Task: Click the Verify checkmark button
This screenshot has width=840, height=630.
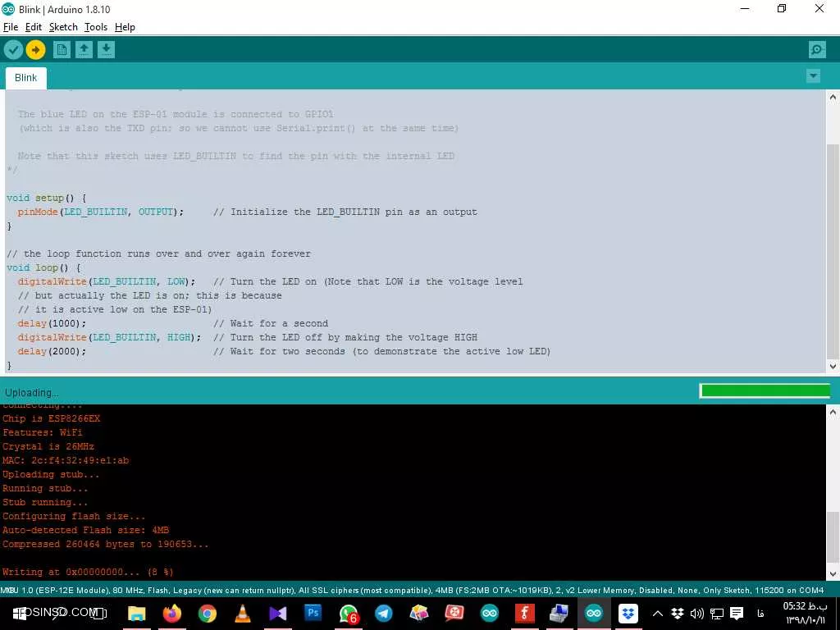Action: [x=13, y=50]
